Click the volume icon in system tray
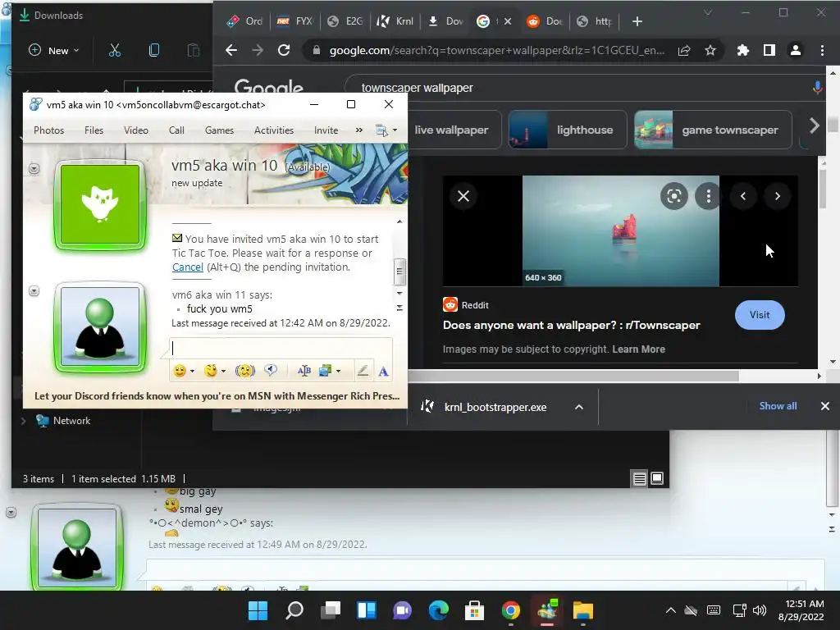Screen dimensions: 840x630 760,610
